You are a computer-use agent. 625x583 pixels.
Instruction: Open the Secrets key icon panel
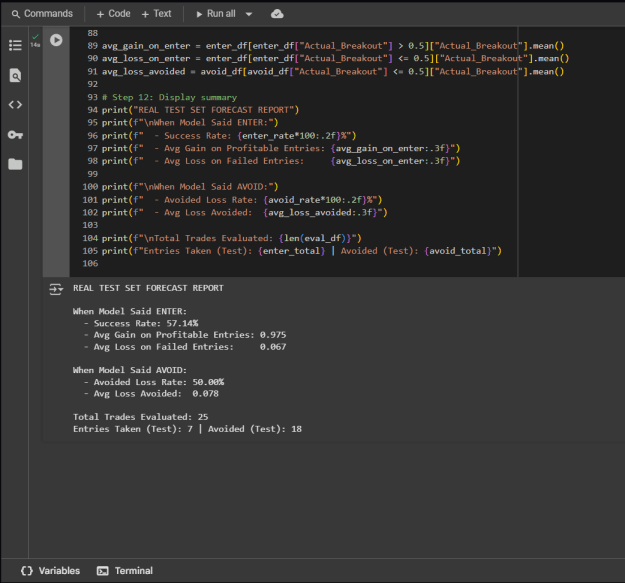pyautogui.click(x=15, y=135)
